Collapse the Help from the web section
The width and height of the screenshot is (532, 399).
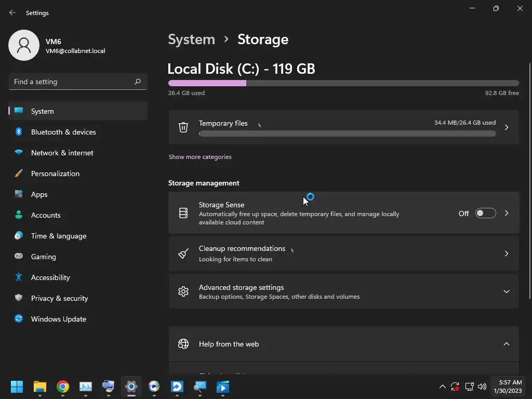point(506,344)
